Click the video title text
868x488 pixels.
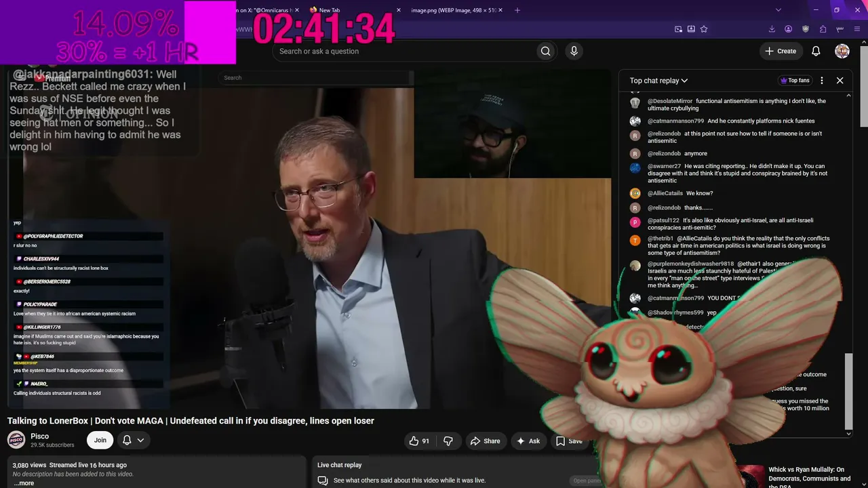click(x=191, y=421)
